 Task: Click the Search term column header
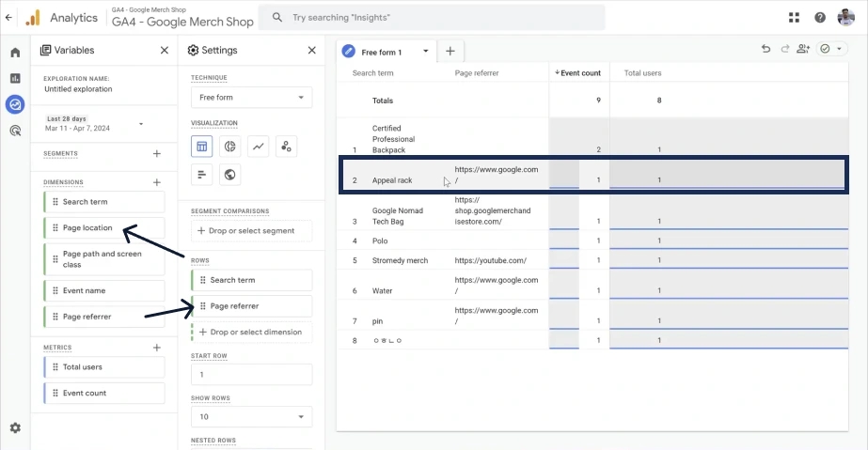[x=373, y=73]
